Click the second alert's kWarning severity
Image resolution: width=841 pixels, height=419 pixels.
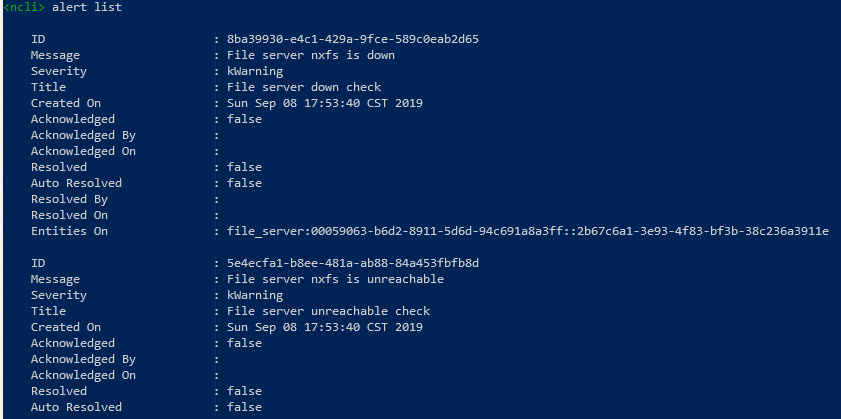tap(255, 295)
